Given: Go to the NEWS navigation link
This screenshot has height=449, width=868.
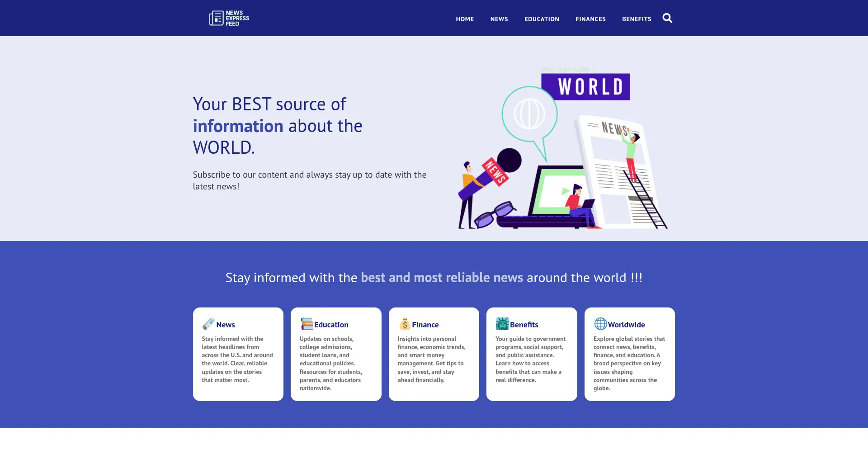Looking at the screenshot, I should 499,19.
